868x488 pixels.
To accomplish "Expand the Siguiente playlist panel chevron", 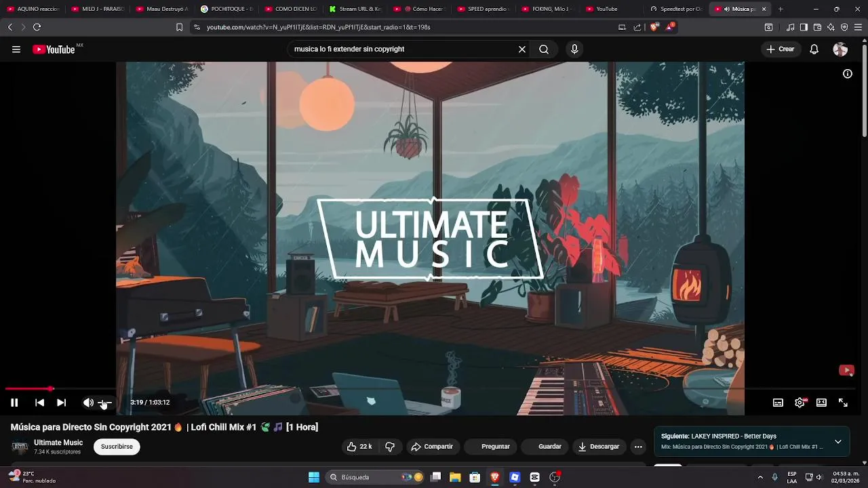I will 838,442.
